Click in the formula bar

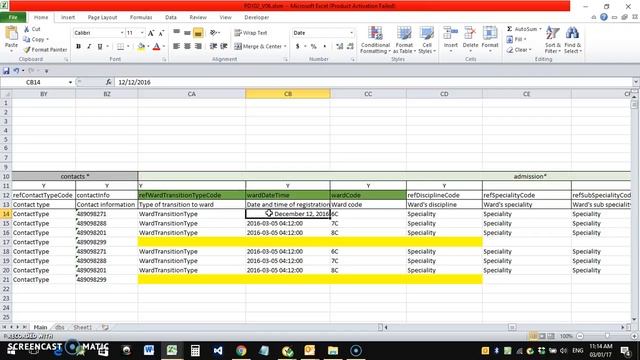[373, 82]
